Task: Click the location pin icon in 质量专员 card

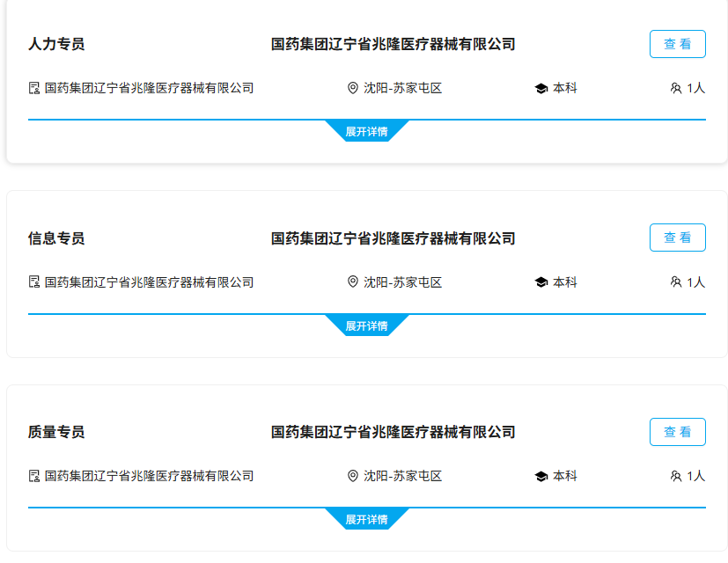Action: pos(353,476)
